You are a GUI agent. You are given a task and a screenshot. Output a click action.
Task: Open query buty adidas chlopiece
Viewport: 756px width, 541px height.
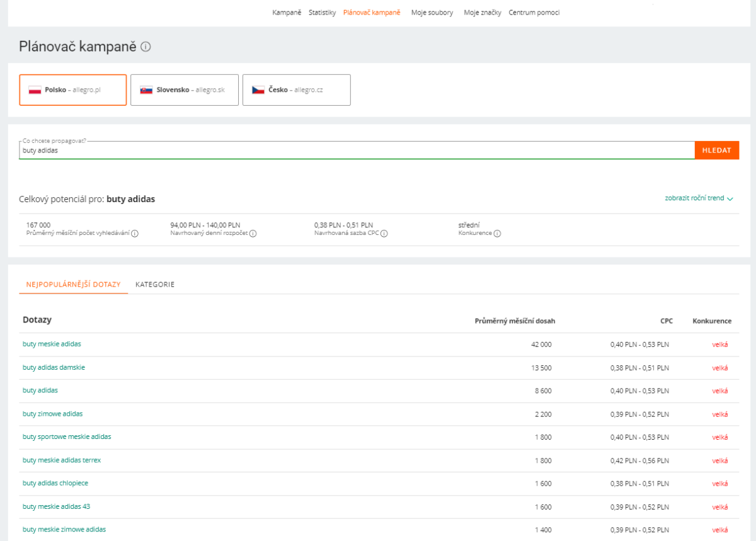click(x=55, y=483)
